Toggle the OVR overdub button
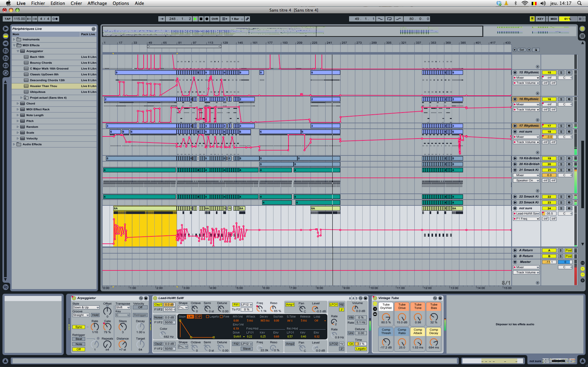 [x=215, y=19]
